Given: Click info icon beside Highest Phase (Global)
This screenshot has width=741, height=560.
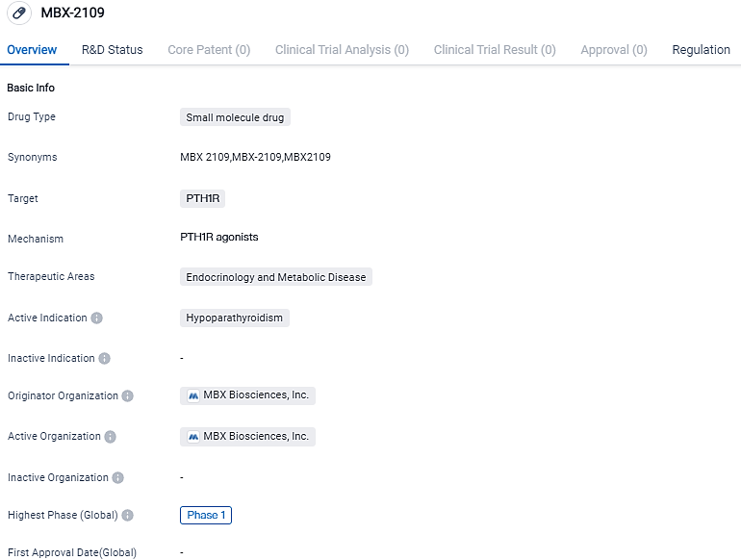Looking at the screenshot, I should 128,516.
